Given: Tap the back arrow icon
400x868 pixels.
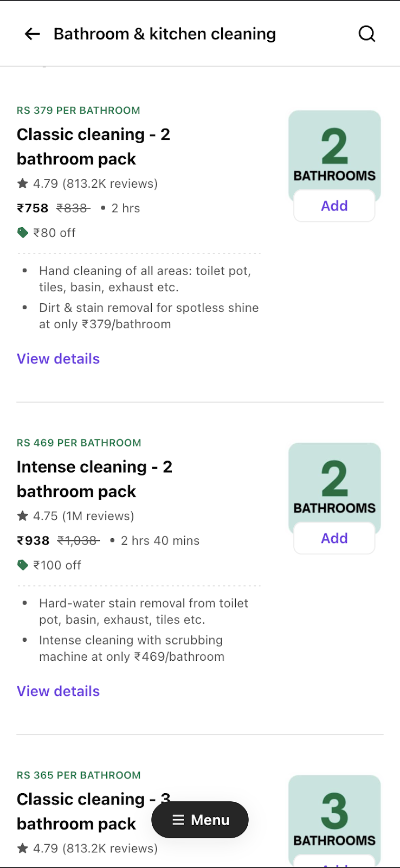Looking at the screenshot, I should (x=33, y=34).
